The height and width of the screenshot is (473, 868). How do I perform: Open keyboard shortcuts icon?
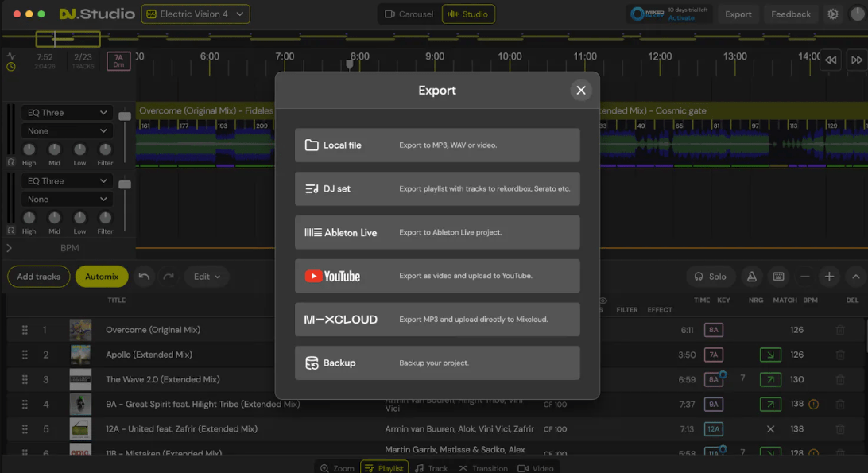click(x=778, y=277)
